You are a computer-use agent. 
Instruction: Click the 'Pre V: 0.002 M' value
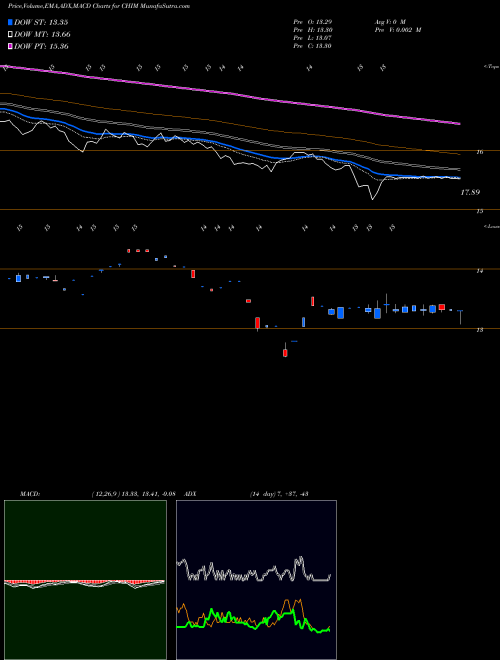[x=397, y=30]
